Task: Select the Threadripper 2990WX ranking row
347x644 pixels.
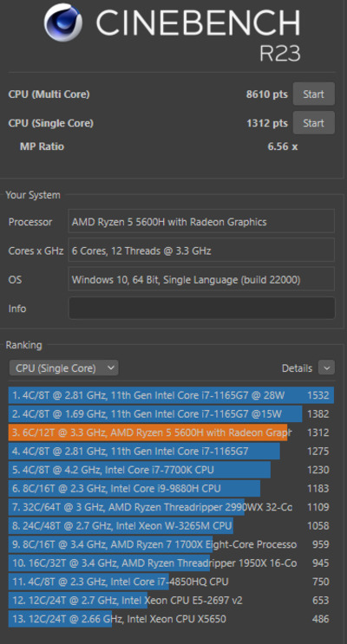Action: [171, 507]
